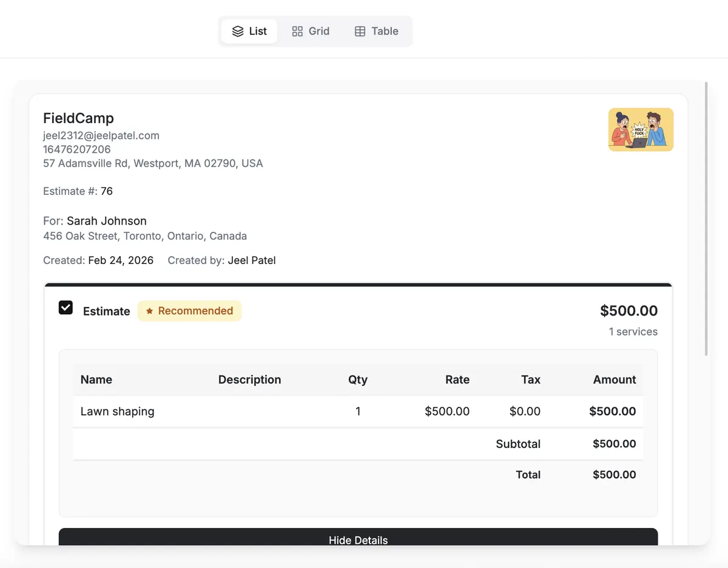
Task: Click the quantity 1 in Lawn shaping row
Action: coord(358,411)
